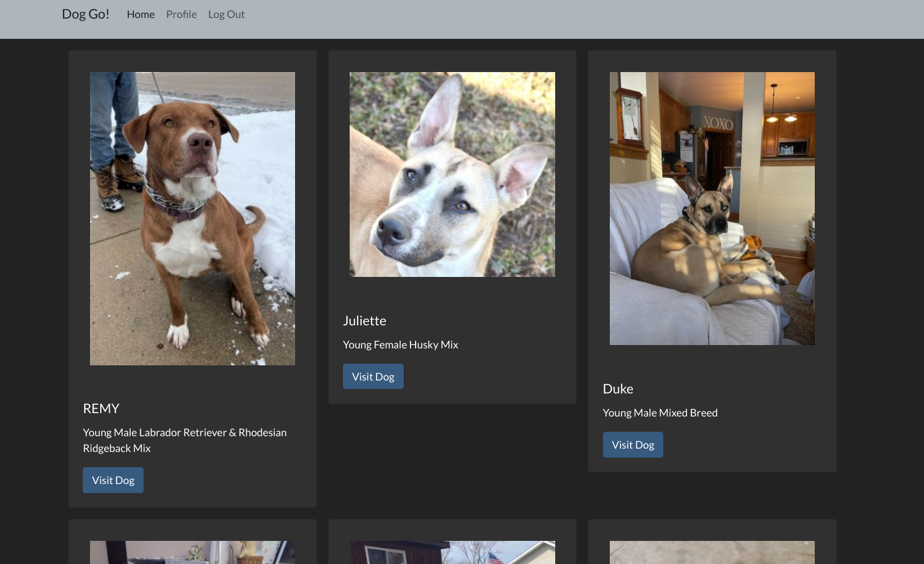Select the Home navigation item
The image size is (924, 564).
(140, 14)
